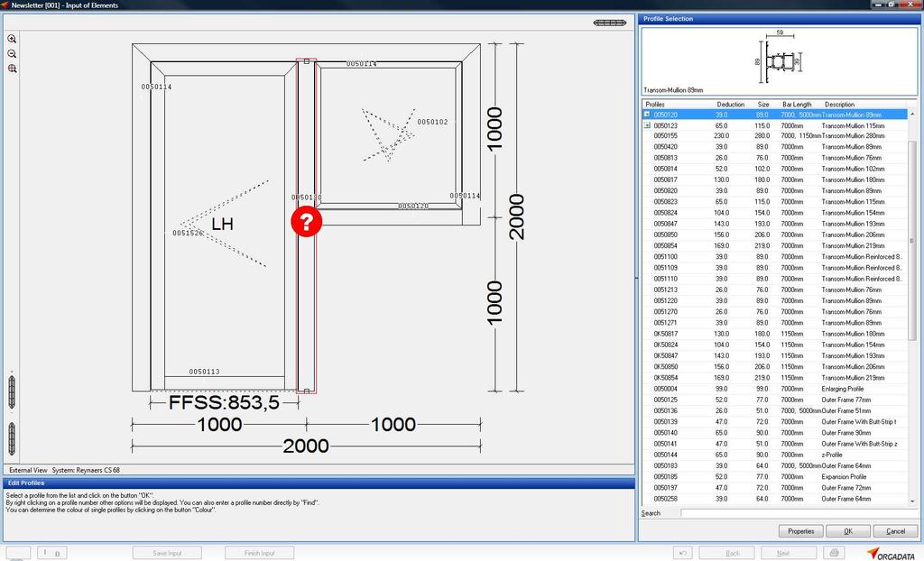This screenshot has height=561, width=924.
Task: Select profile 0050144 z-Profile
Action: (775, 455)
